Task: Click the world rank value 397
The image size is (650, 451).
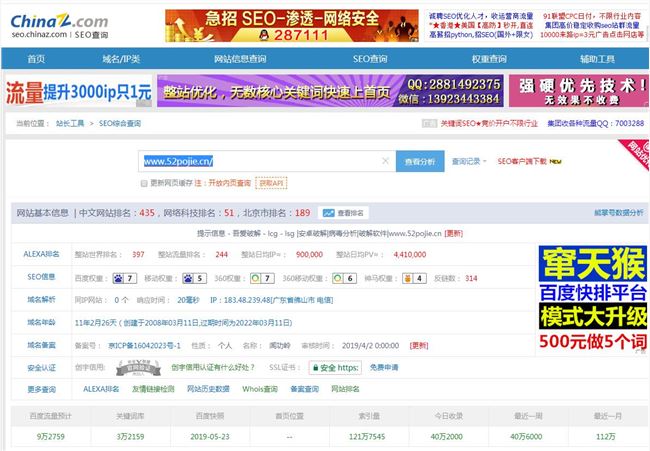Action: click(x=138, y=255)
